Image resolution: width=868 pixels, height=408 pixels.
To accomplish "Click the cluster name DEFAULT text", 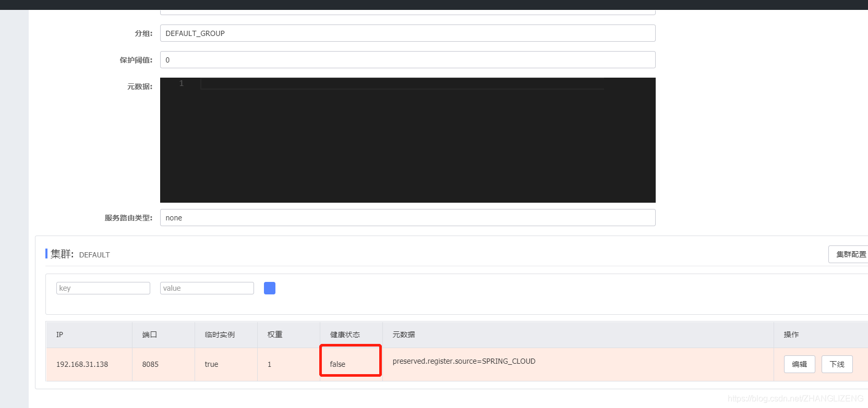I will pos(94,255).
